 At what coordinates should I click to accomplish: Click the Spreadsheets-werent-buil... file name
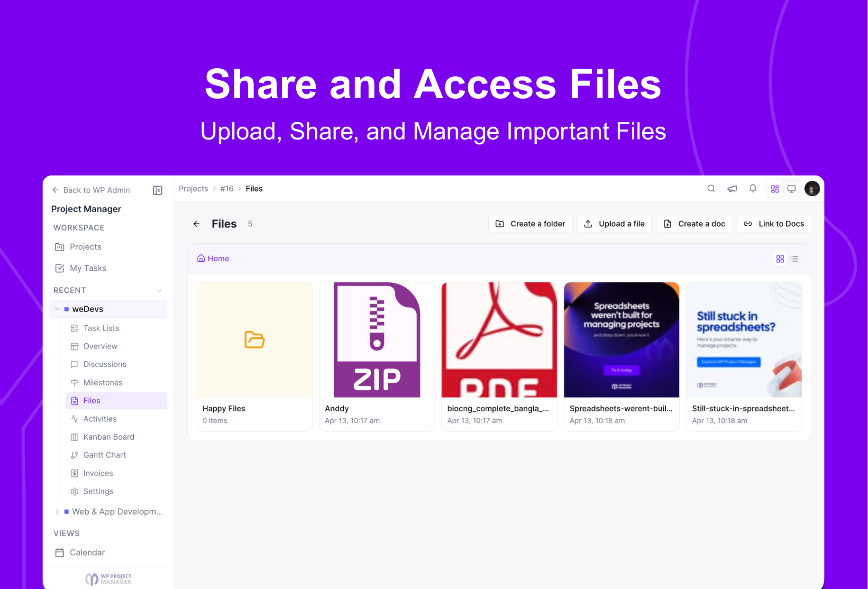(621, 409)
